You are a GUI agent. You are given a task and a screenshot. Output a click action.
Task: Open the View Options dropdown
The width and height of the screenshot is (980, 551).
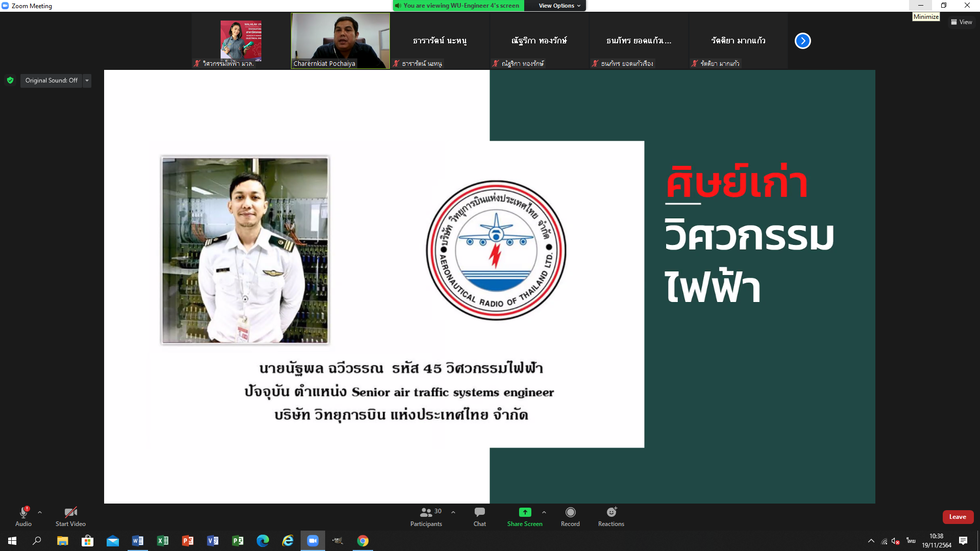pyautogui.click(x=559, y=6)
